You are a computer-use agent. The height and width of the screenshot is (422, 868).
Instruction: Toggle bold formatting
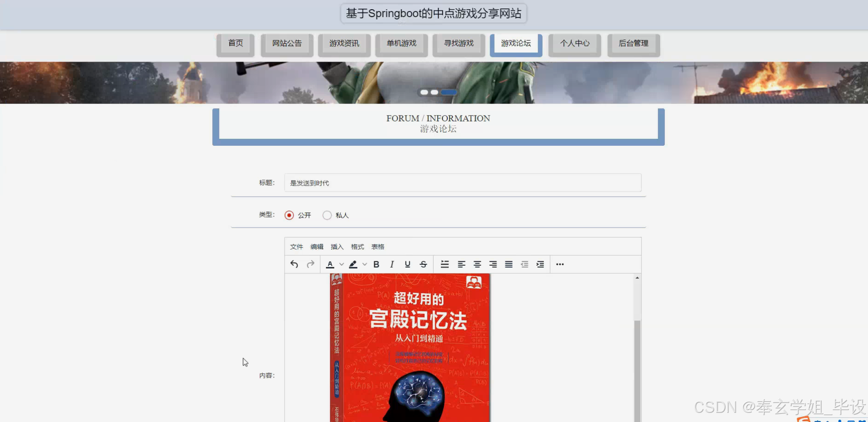click(x=376, y=264)
